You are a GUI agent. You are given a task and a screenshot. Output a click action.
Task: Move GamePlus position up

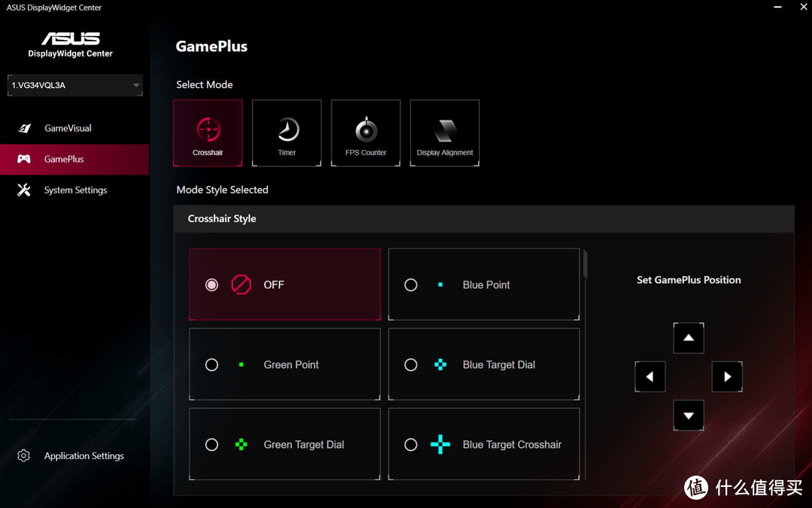point(688,338)
